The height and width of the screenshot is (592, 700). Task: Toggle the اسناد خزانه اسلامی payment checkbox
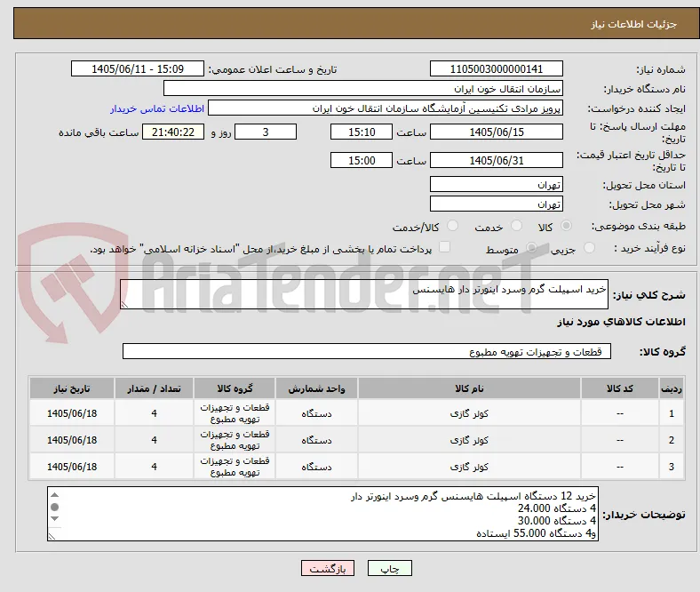click(445, 247)
